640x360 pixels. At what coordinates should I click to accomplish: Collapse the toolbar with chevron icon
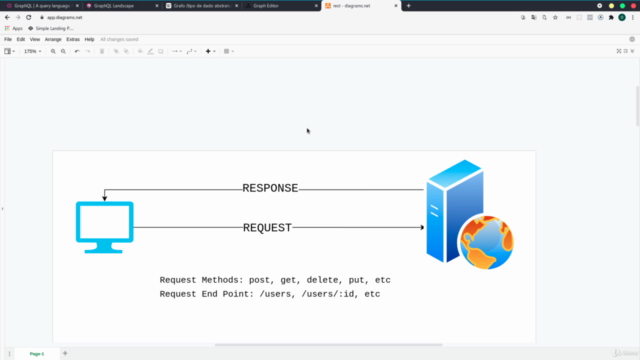pyautogui.click(x=632, y=51)
